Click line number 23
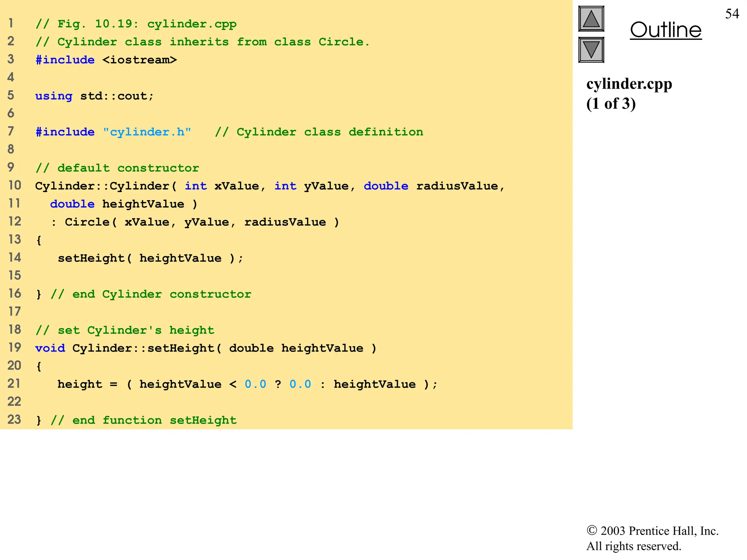 (14, 419)
